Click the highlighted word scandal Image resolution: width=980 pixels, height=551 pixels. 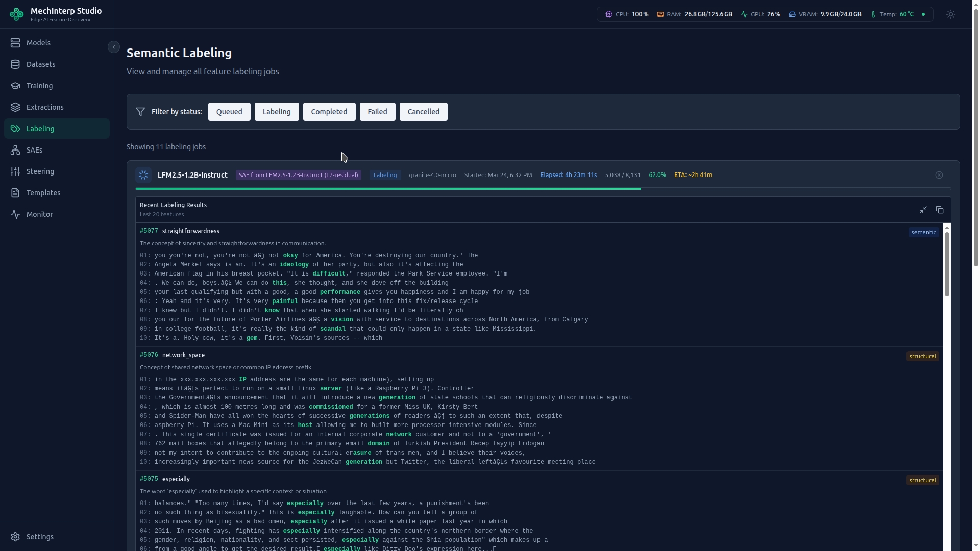coord(333,329)
